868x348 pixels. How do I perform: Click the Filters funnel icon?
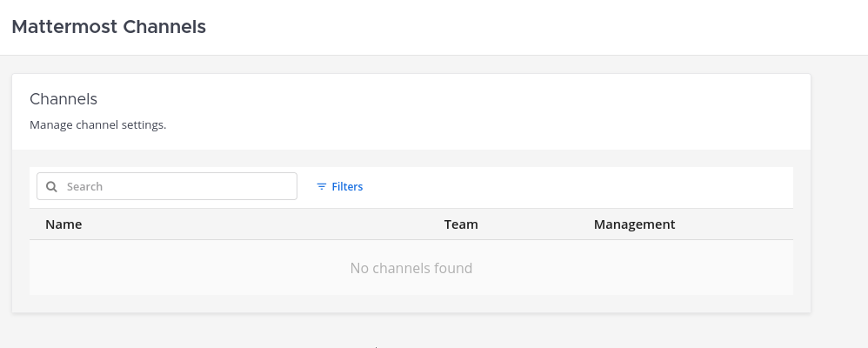pyautogui.click(x=322, y=186)
